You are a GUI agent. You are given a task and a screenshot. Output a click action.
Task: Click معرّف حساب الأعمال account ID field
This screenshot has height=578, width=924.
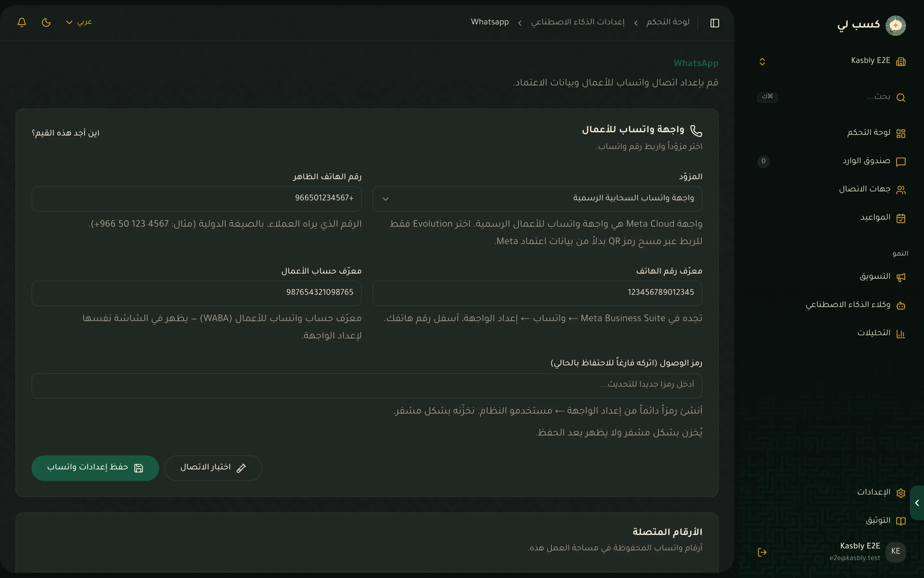[x=196, y=293]
